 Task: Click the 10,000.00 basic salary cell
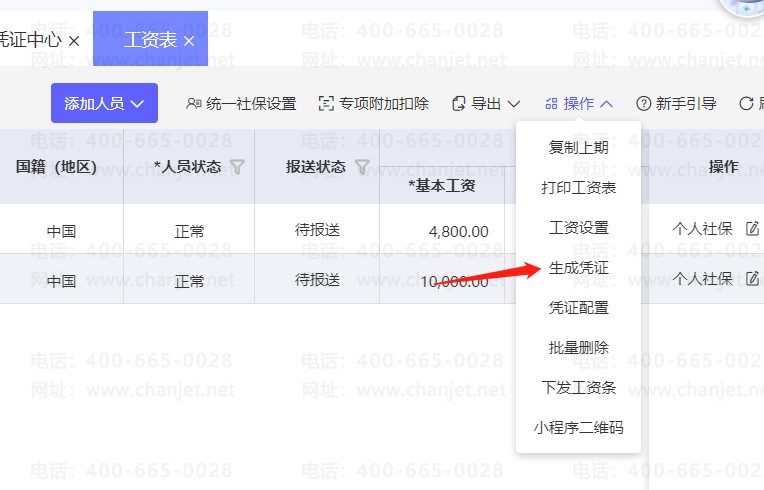click(x=442, y=279)
